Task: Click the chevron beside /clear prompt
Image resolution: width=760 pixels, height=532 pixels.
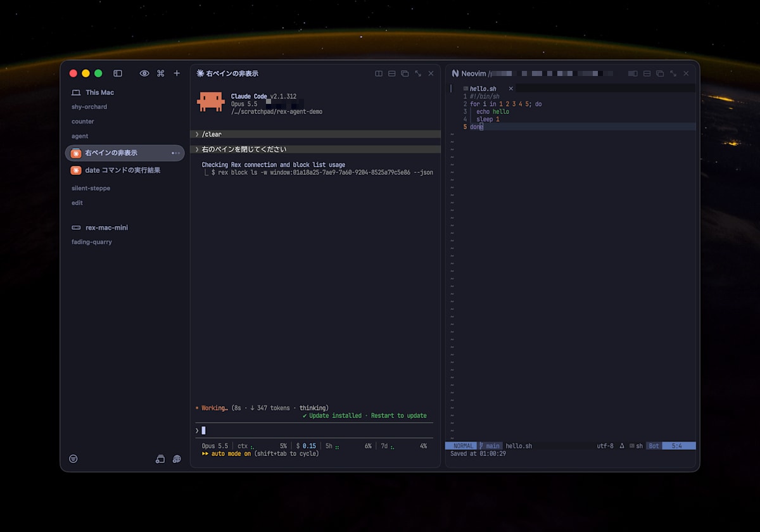Action: 197,134
